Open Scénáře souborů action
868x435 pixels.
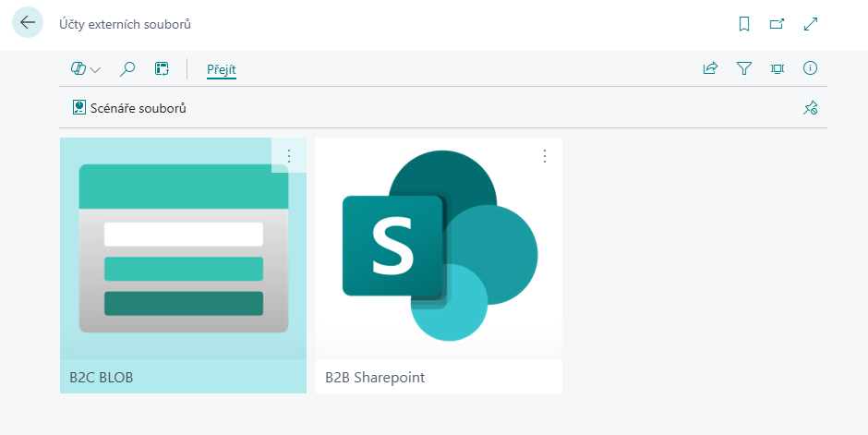point(129,108)
